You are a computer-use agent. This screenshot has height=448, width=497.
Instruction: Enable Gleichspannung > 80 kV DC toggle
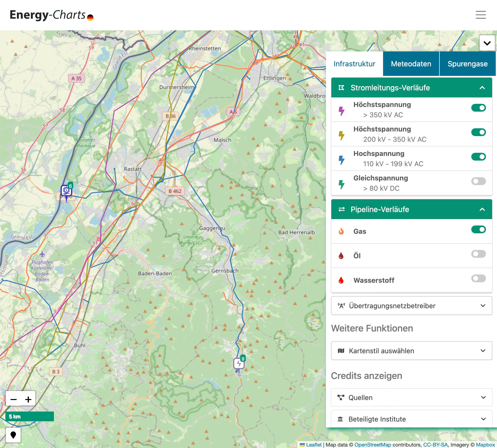478,181
